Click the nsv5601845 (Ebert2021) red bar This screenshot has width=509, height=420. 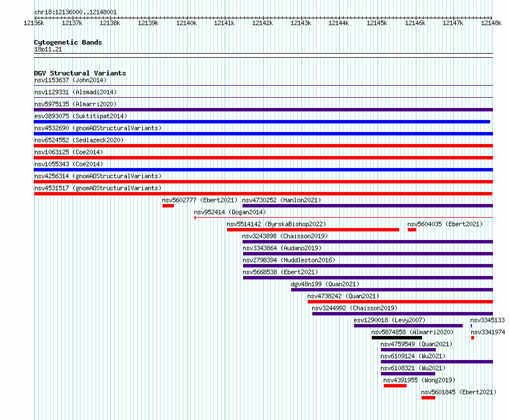click(x=428, y=398)
